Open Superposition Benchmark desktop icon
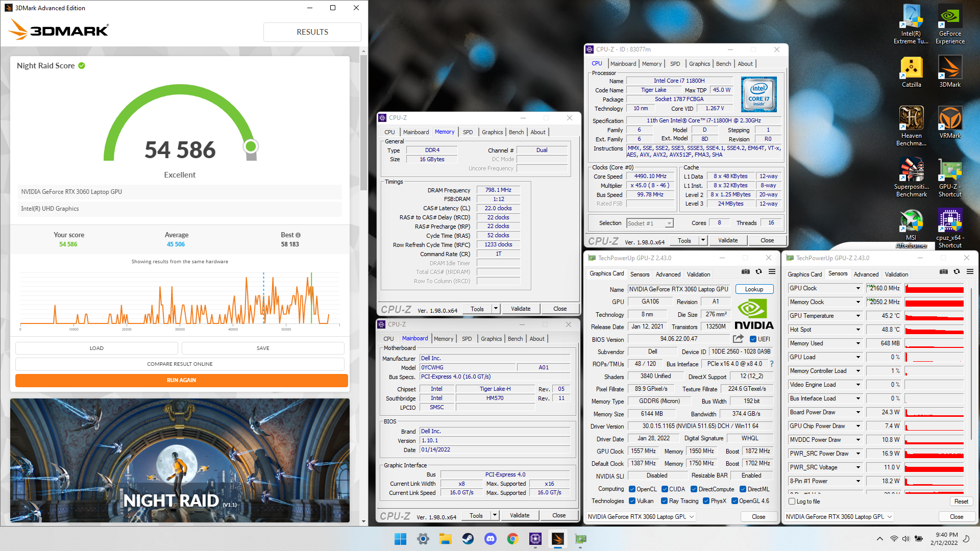The image size is (980, 551). point(911,178)
